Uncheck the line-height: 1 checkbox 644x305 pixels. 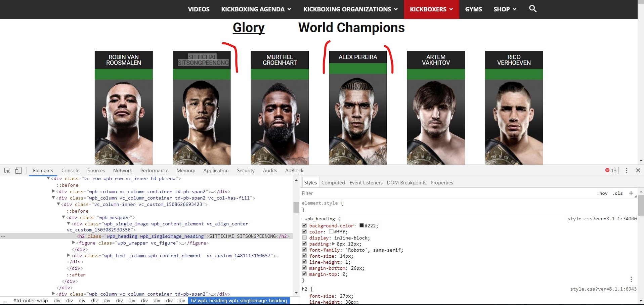(x=304, y=262)
